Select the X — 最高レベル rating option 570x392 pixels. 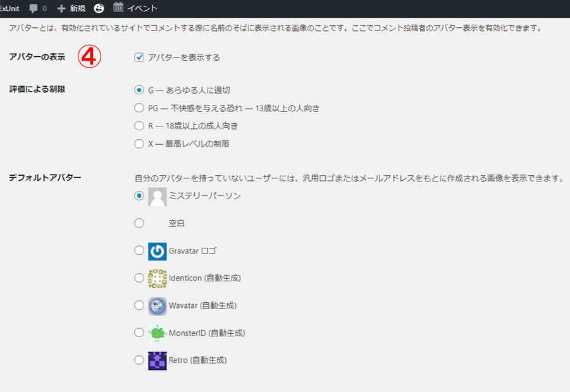(x=139, y=144)
